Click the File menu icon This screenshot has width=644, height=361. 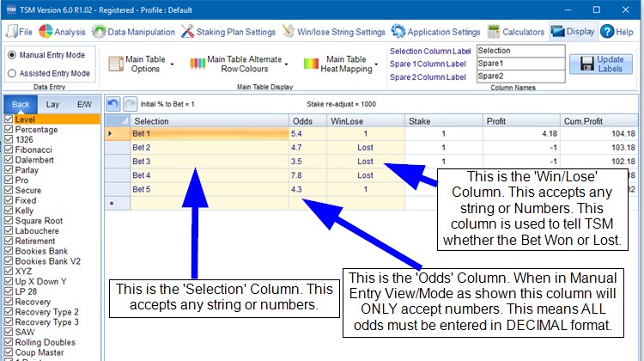pyautogui.click(x=11, y=31)
